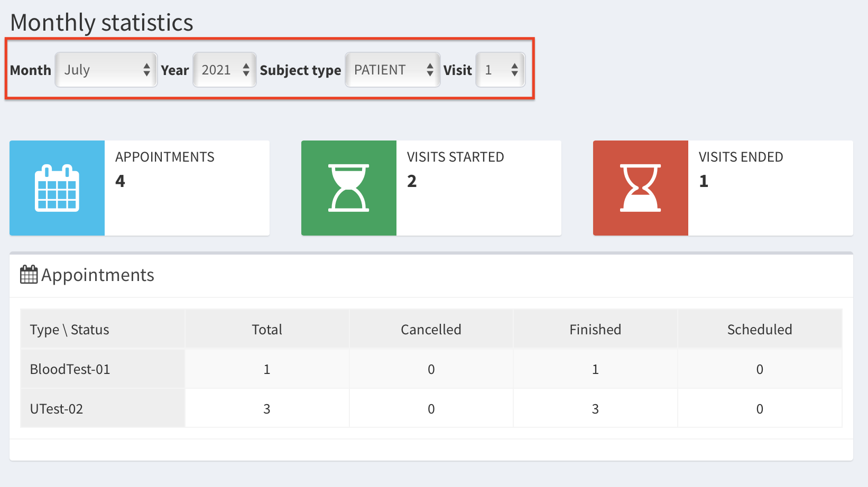This screenshot has height=487, width=868.
Task: Click the APPOINTMENTS count of 4
Action: coord(121,181)
